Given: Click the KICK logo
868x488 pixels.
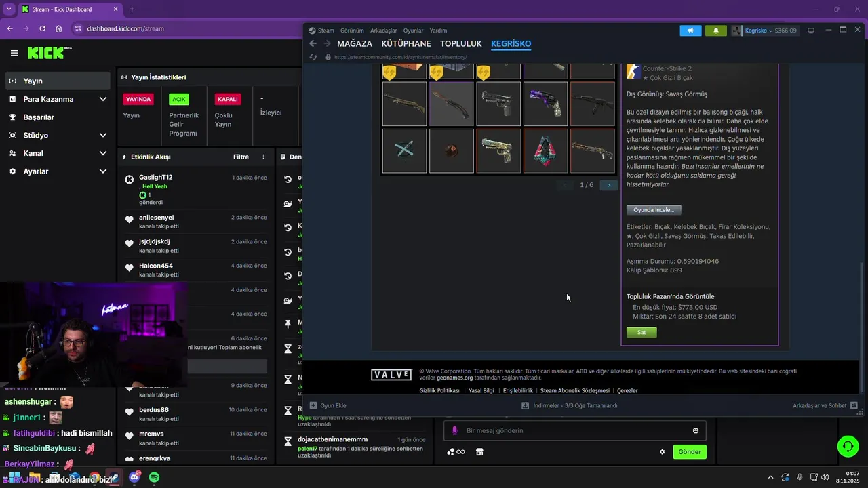Looking at the screenshot, I should pos(49,53).
